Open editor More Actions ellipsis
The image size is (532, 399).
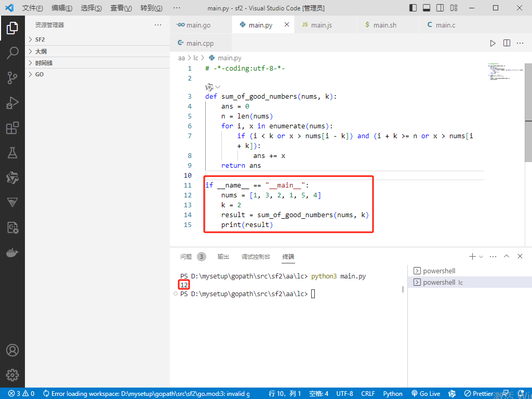point(520,43)
